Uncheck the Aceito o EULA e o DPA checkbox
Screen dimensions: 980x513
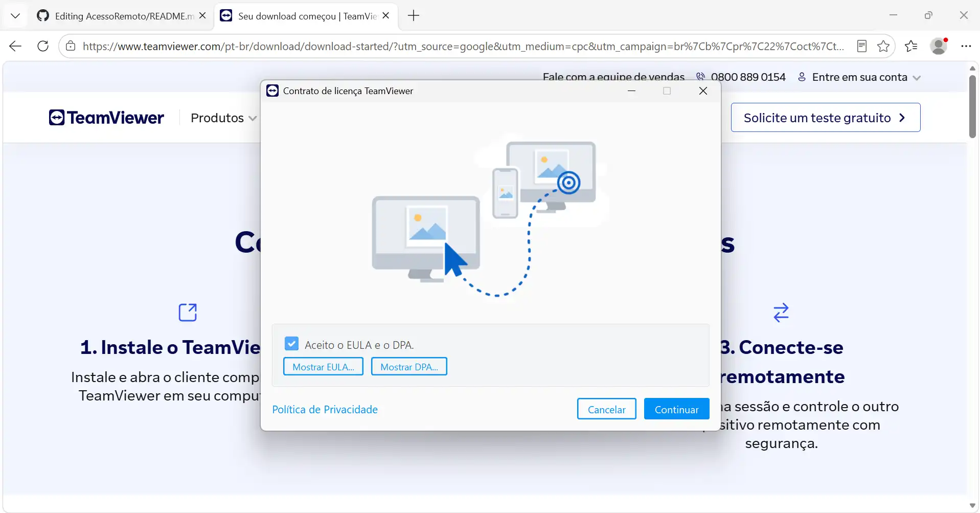point(291,344)
